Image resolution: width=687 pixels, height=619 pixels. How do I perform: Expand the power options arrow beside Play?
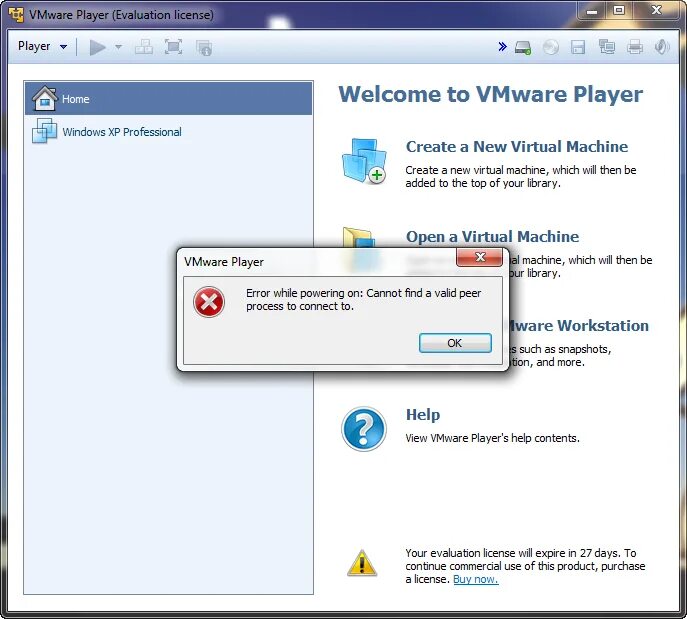(x=118, y=46)
